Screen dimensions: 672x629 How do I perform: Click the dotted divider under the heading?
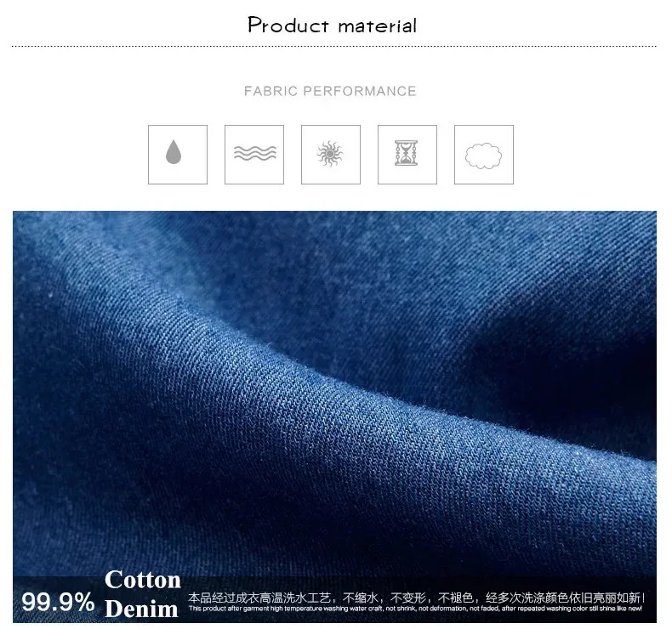click(x=334, y=46)
